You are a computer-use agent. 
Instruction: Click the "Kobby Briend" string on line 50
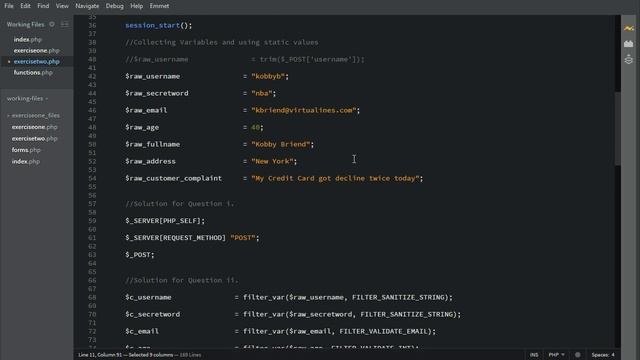[280, 144]
